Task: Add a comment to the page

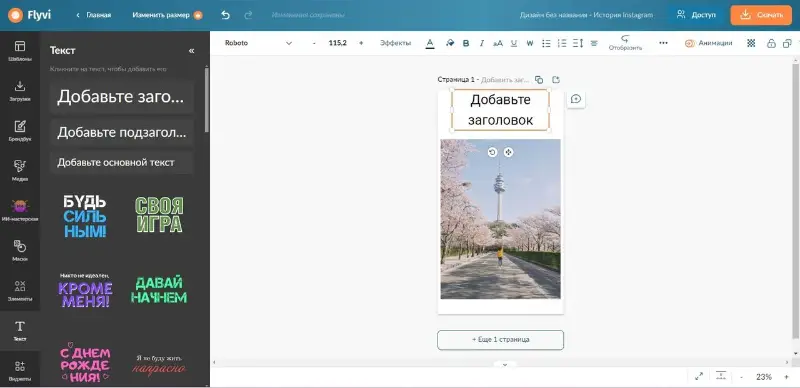Action: [576, 99]
